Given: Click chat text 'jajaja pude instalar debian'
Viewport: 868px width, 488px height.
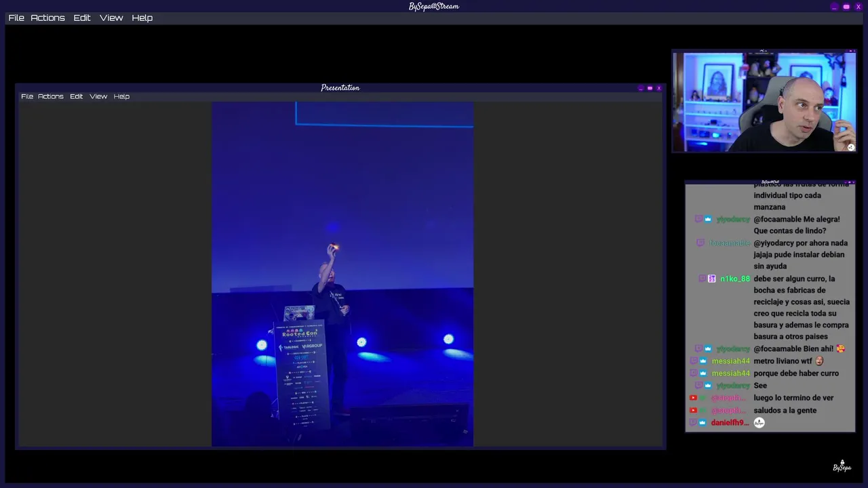Looking at the screenshot, I should [799, 255].
